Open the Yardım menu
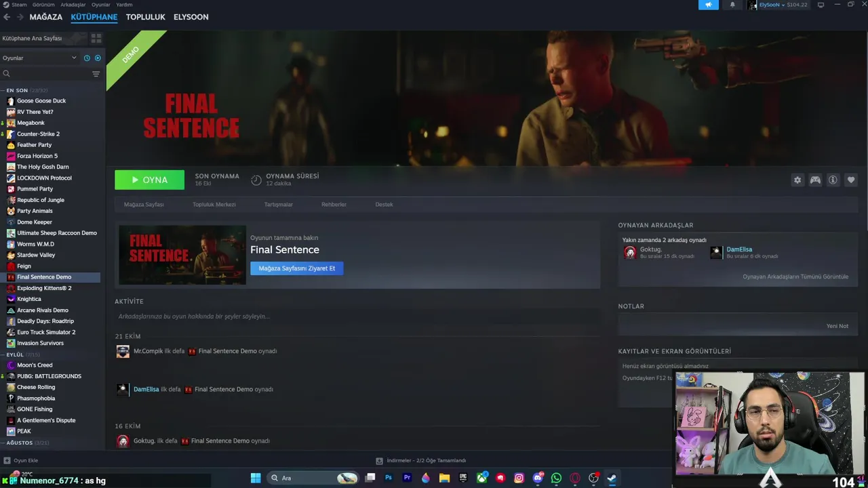Image resolution: width=868 pixels, height=488 pixels. pyautogui.click(x=124, y=5)
